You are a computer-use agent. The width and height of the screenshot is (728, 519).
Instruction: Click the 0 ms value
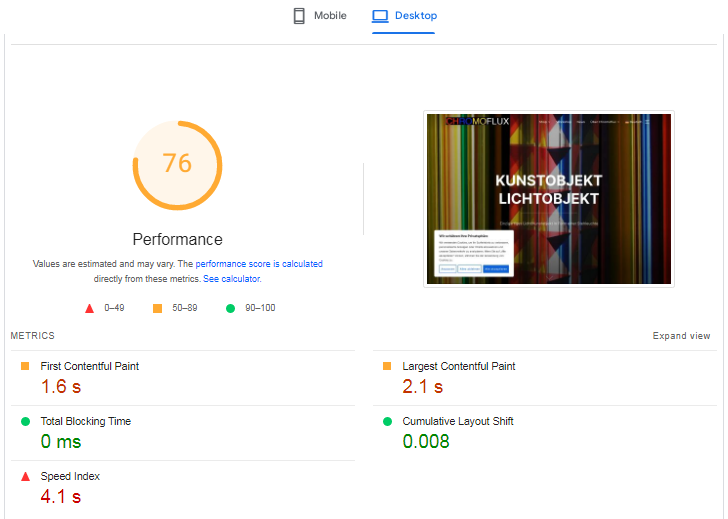point(61,441)
